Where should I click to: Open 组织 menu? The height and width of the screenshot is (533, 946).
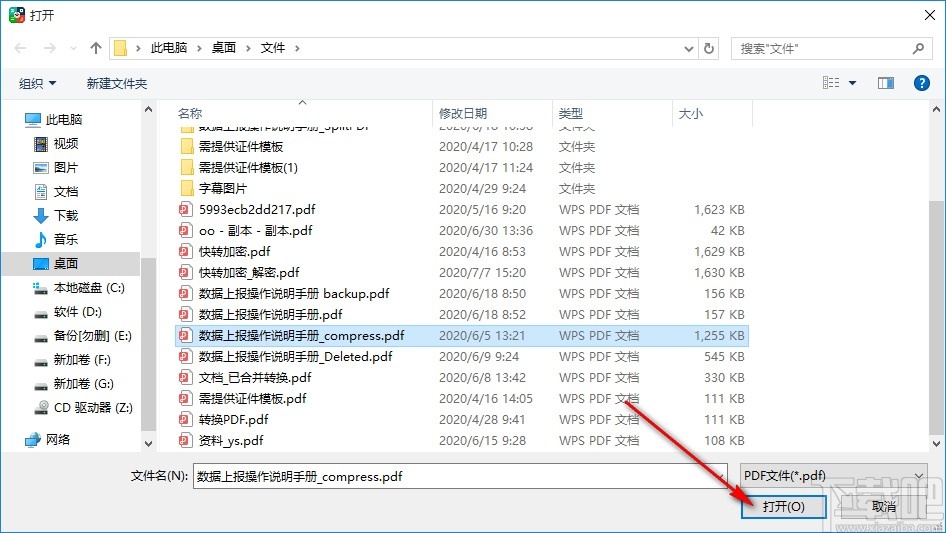coord(37,83)
